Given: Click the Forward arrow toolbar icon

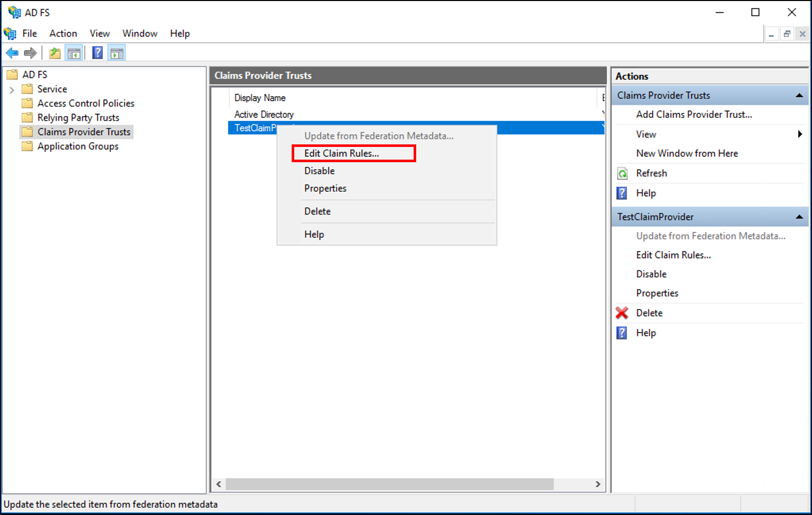Looking at the screenshot, I should pos(30,53).
